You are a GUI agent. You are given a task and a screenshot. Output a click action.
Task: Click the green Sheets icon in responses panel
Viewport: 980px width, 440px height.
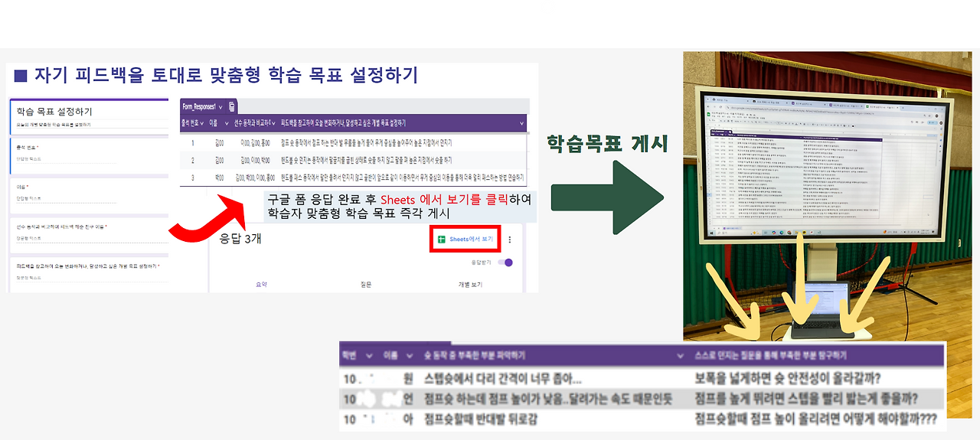(x=442, y=240)
